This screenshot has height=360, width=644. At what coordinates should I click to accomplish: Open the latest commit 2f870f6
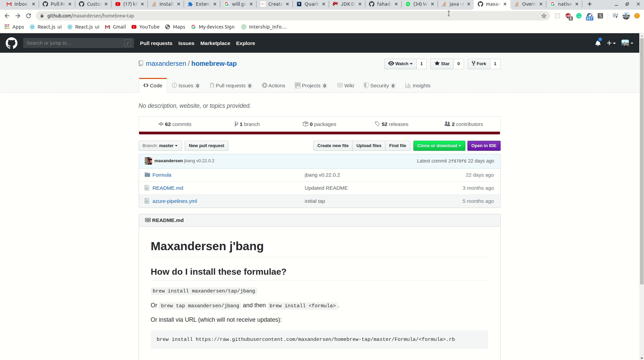pos(457,161)
